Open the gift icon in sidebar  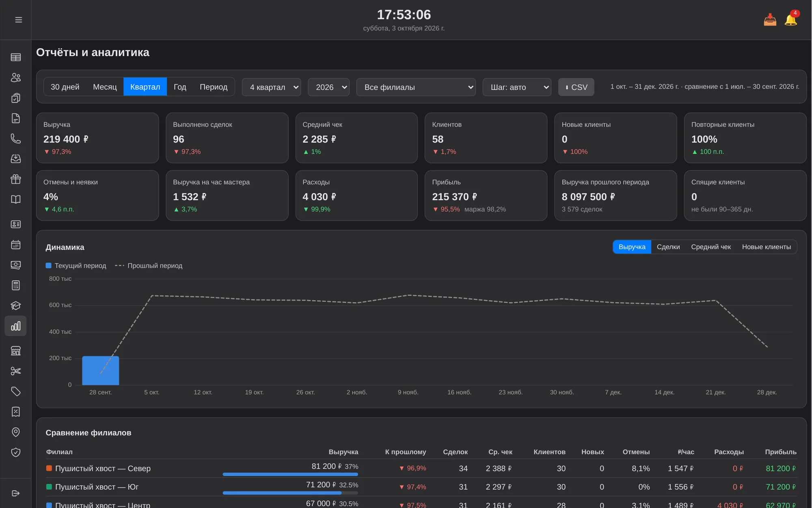tap(15, 179)
